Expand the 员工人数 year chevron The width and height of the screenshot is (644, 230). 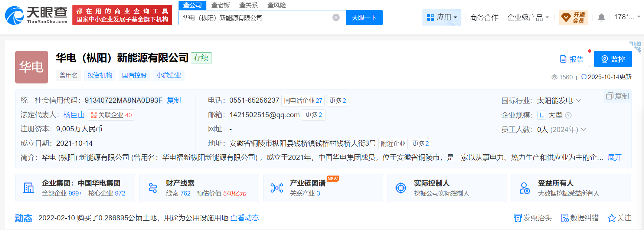[x=583, y=129]
